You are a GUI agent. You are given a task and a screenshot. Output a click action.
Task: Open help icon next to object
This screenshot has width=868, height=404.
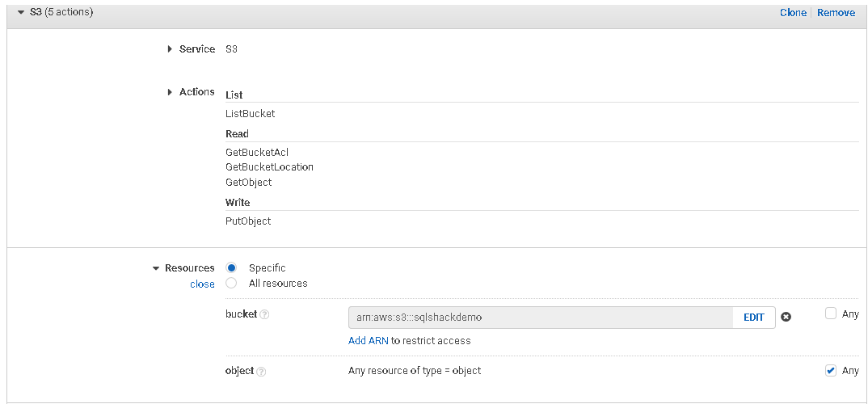261,371
